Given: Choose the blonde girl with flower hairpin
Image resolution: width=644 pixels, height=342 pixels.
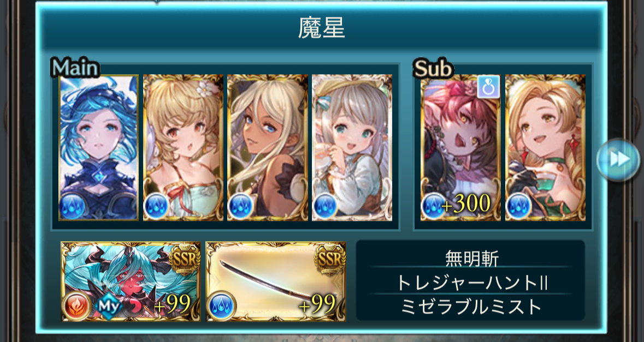Looking at the screenshot, I should 183,148.
